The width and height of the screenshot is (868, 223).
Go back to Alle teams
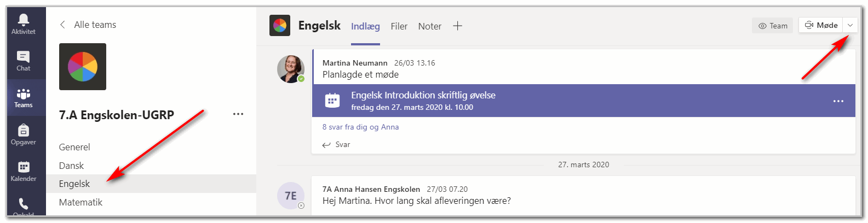coord(88,25)
